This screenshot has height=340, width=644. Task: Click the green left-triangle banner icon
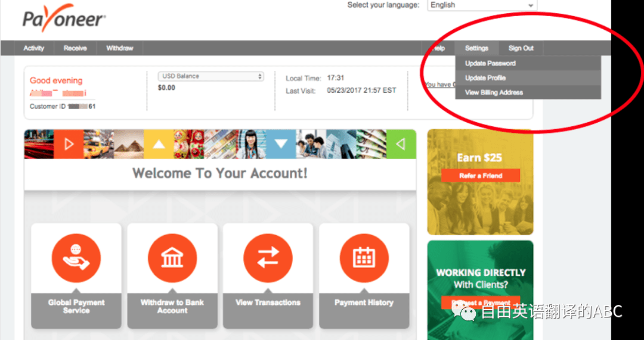[401, 144]
